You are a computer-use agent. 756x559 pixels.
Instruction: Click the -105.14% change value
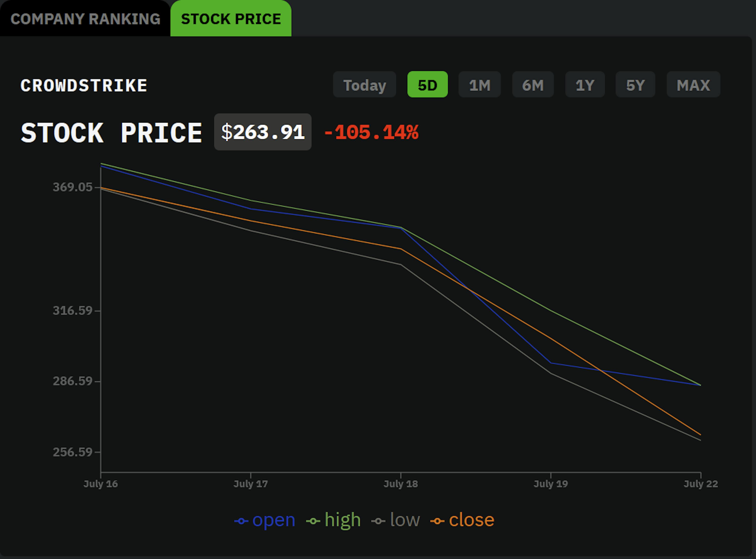point(371,132)
